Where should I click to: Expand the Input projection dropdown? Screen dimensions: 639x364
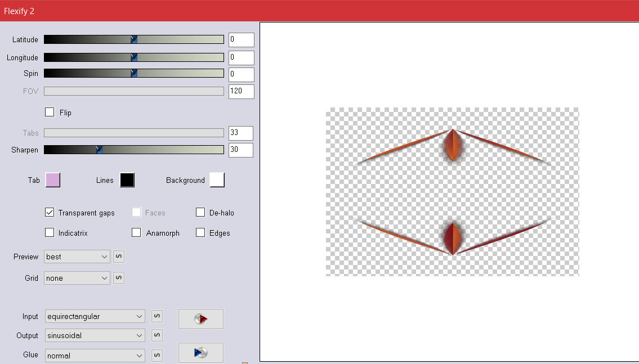click(x=95, y=316)
